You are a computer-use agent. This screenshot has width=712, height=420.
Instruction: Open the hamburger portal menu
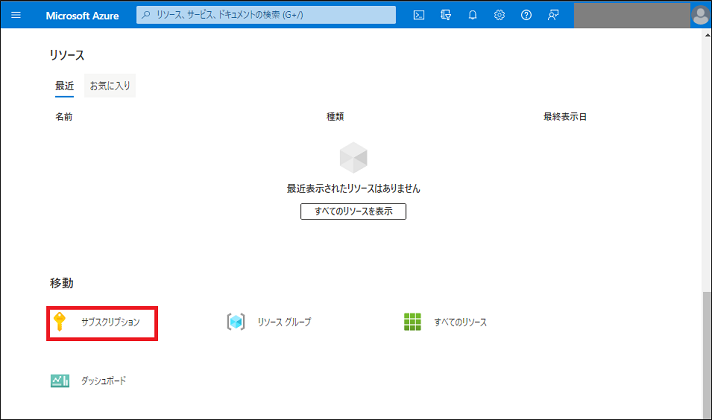pos(15,15)
